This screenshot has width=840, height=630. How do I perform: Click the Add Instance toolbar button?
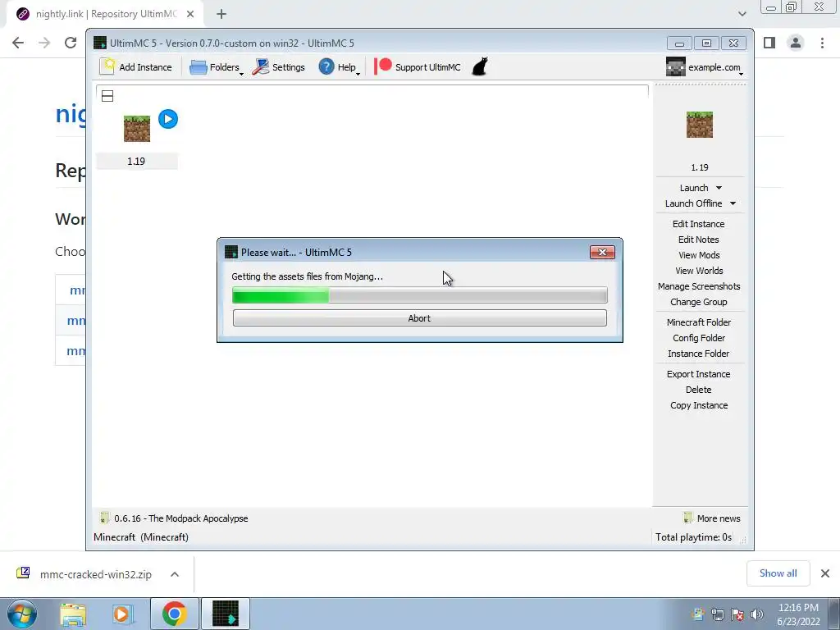pyautogui.click(x=136, y=67)
